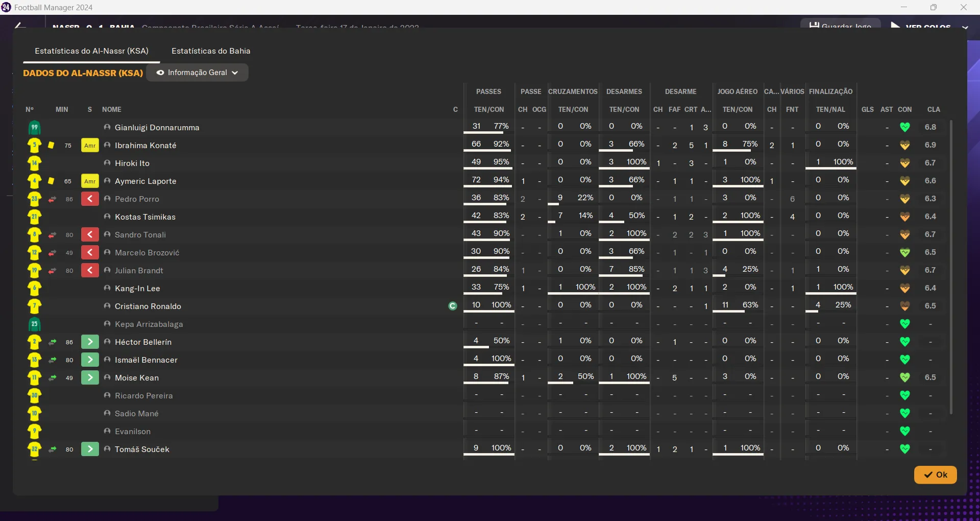980x521 pixels.
Task: Click the person icon beside Kang-In Lee
Action: pyautogui.click(x=107, y=288)
